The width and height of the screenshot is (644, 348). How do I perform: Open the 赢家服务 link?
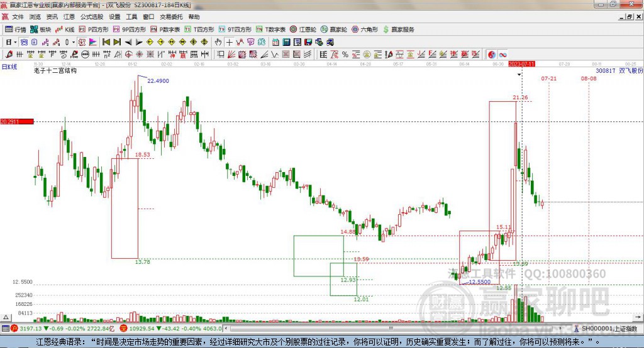point(399,30)
